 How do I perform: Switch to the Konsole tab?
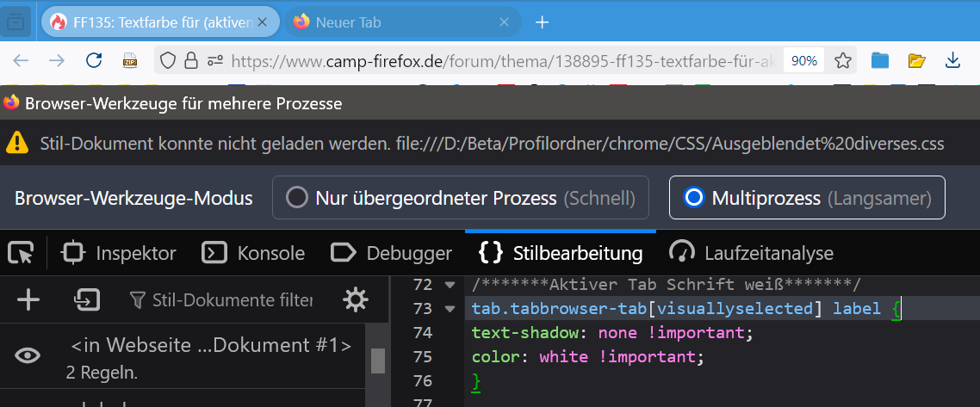coord(253,253)
